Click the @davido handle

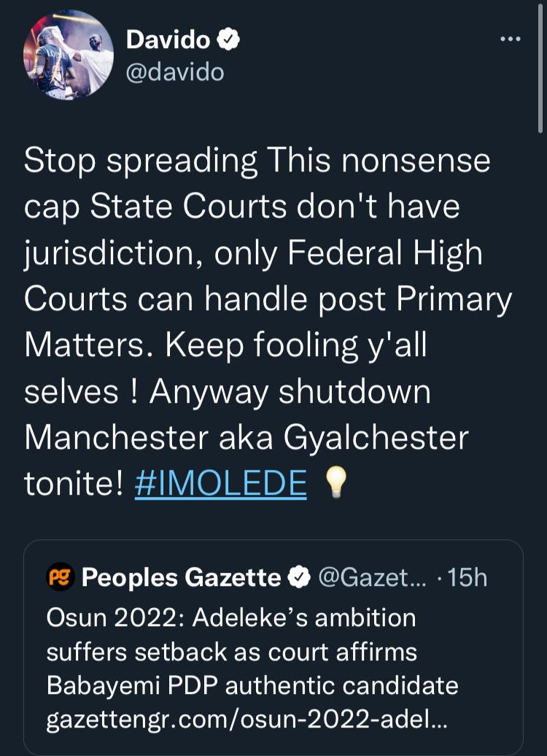[x=175, y=72]
